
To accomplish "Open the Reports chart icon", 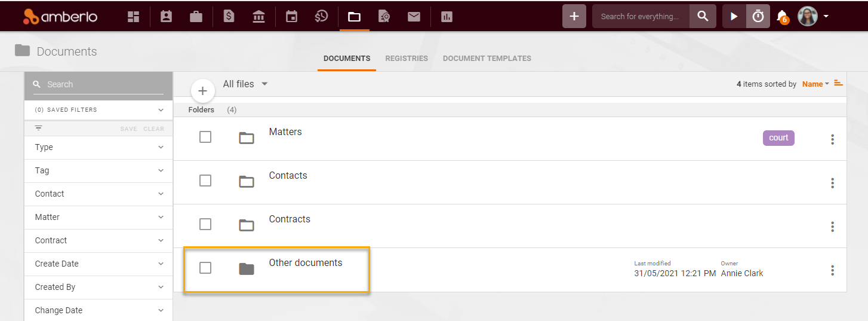I will pyautogui.click(x=447, y=17).
